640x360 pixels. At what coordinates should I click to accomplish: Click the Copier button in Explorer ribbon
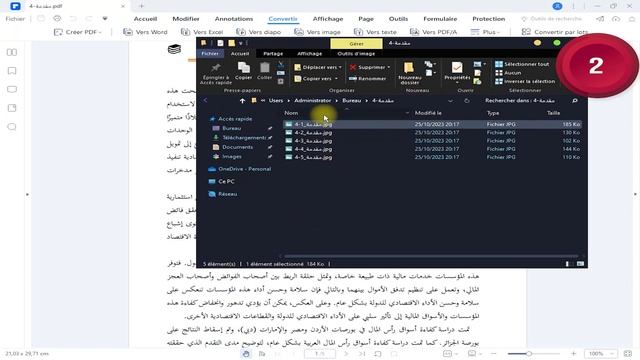coord(244,71)
